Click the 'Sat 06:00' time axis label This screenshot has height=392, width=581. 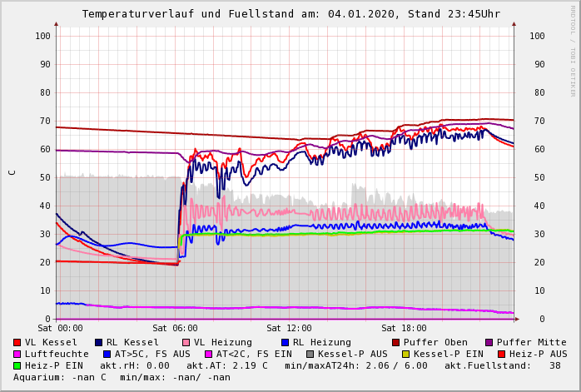pos(175,328)
